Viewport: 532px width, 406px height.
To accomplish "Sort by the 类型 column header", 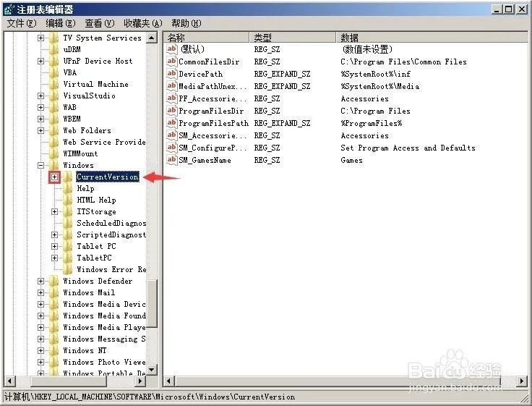I will [x=293, y=38].
